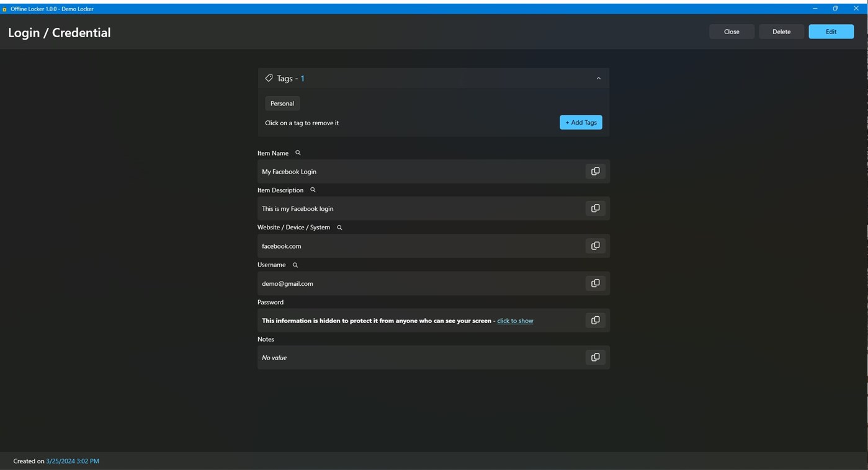The image size is (868, 470).
Task: Click the Tags count number 1
Action: (303, 78)
